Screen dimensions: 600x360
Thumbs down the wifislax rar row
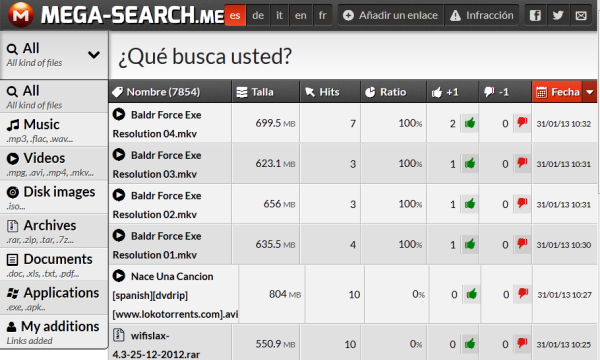[x=522, y=344]
